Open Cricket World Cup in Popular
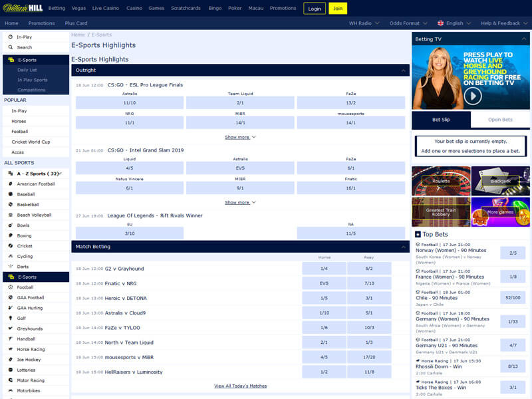This screenshot has height=399, width=532. click(31, 142)
